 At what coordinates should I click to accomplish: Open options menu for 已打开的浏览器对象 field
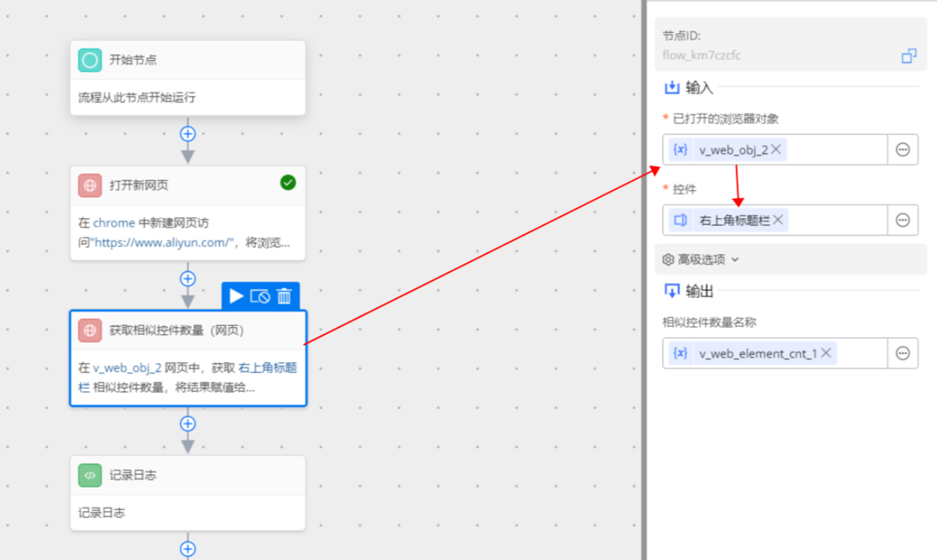pos(902,149)
